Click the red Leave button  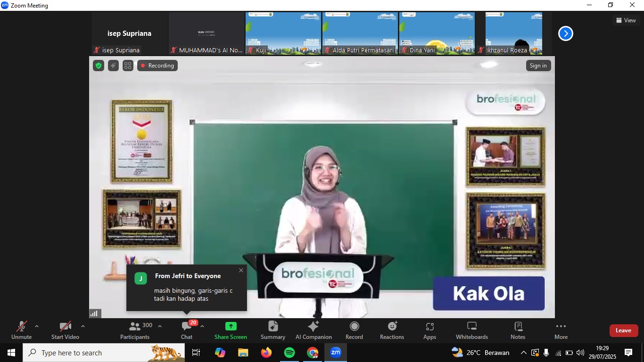623,330
